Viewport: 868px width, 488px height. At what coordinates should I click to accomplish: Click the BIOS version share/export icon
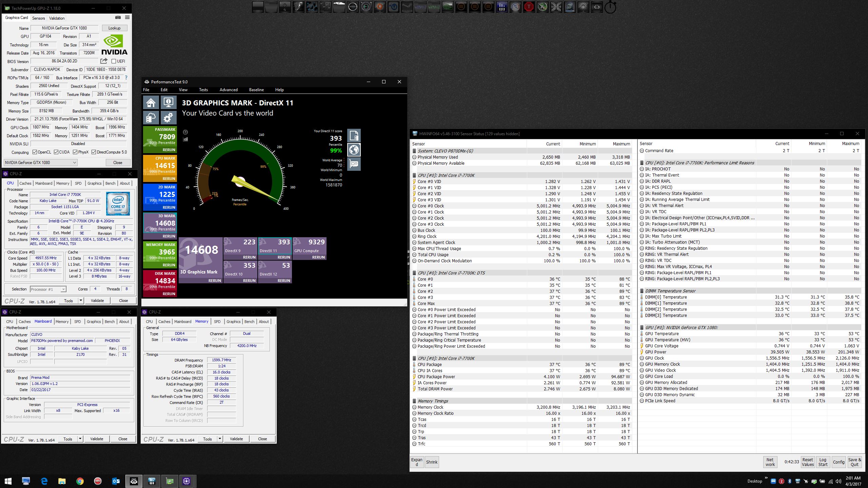(104, 61)
